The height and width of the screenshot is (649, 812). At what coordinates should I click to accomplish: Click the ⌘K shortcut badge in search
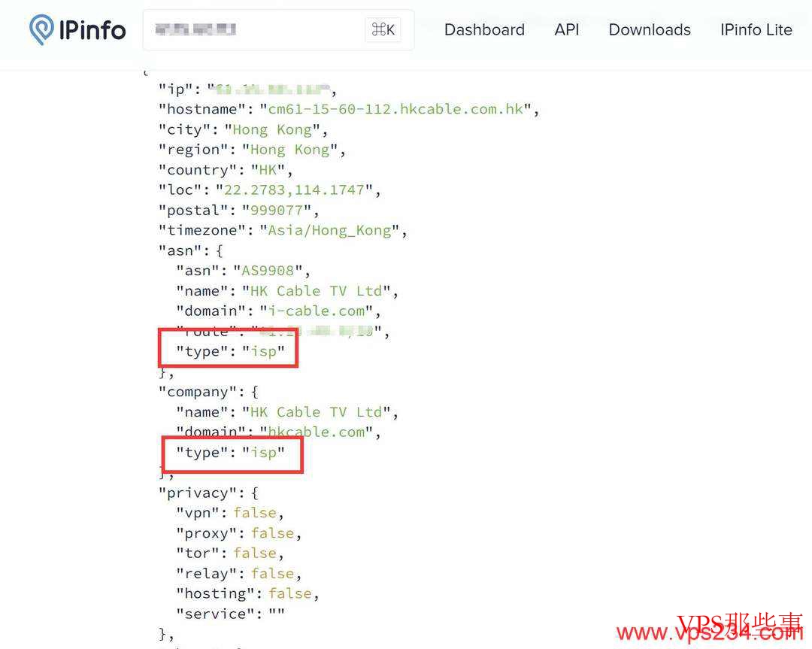pos(383,30)
